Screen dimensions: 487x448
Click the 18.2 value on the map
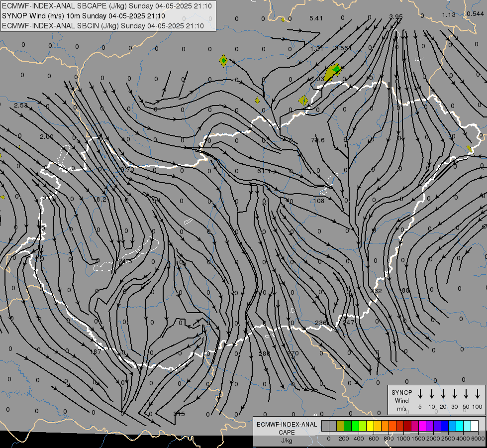point(100,199)
